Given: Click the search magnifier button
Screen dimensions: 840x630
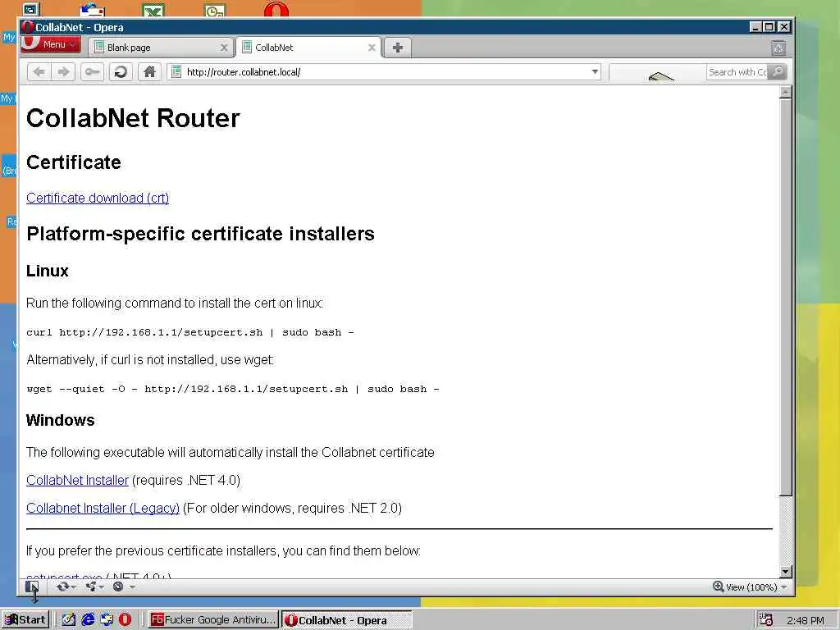Looking at the screenshot, I should pos(777,72).
